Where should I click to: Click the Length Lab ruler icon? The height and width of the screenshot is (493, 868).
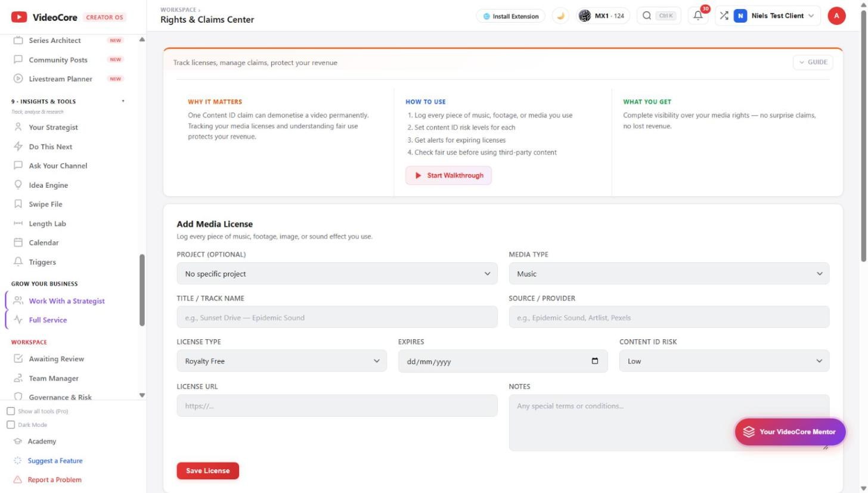18,224
